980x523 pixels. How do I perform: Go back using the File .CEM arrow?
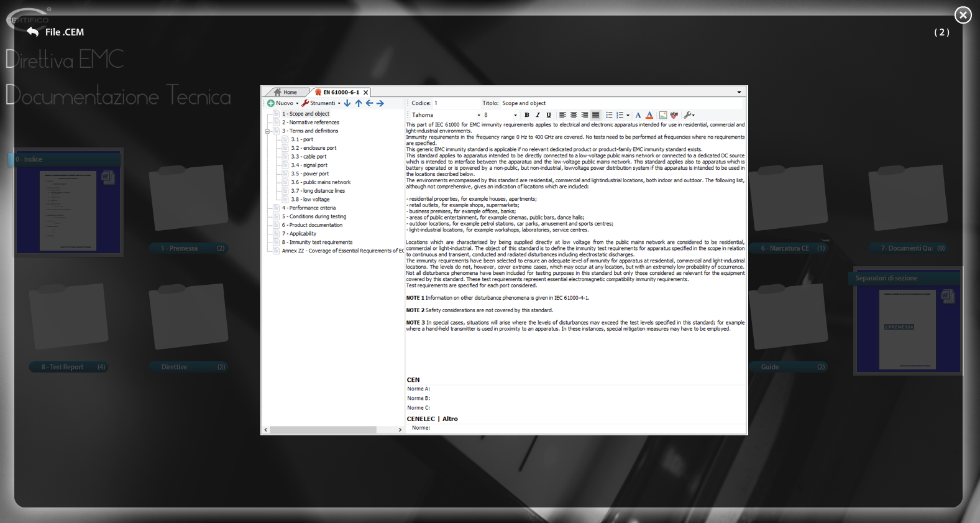click(x=33, y=32)
